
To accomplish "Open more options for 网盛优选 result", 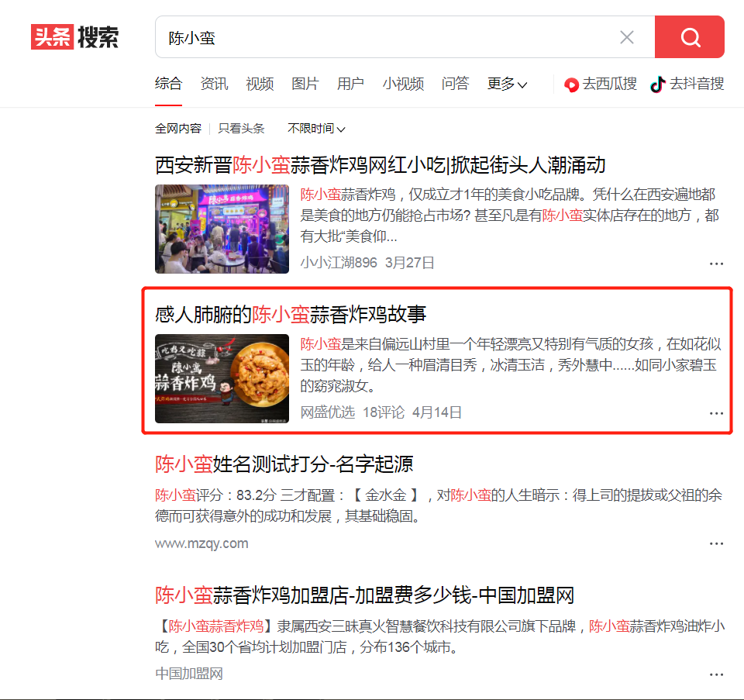I will tap(716, 413).
